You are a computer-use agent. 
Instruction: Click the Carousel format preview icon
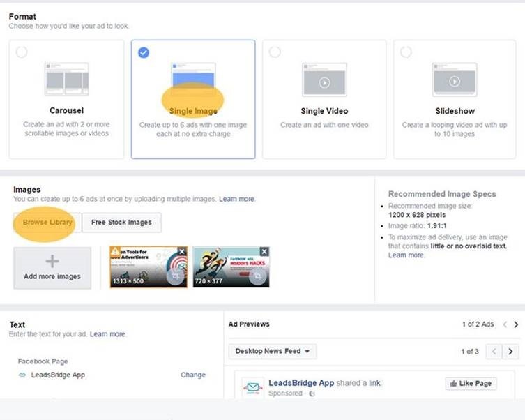[x=67, y=80]
